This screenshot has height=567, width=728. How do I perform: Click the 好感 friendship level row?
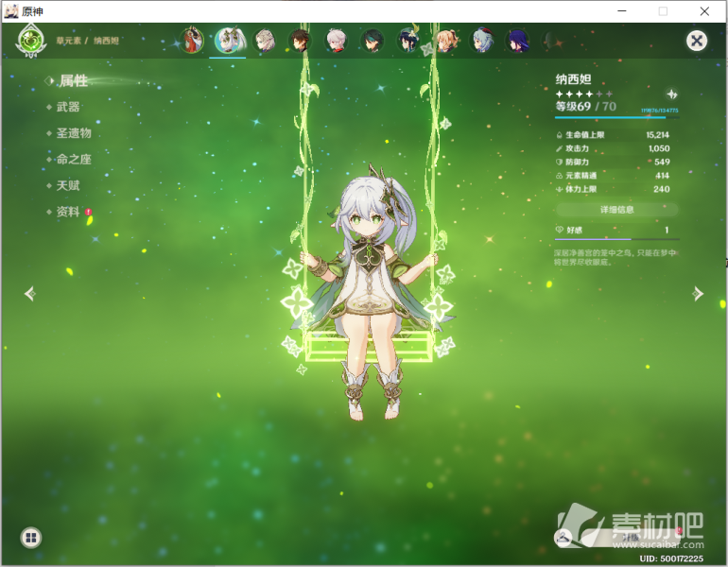[x=615, y=231]
